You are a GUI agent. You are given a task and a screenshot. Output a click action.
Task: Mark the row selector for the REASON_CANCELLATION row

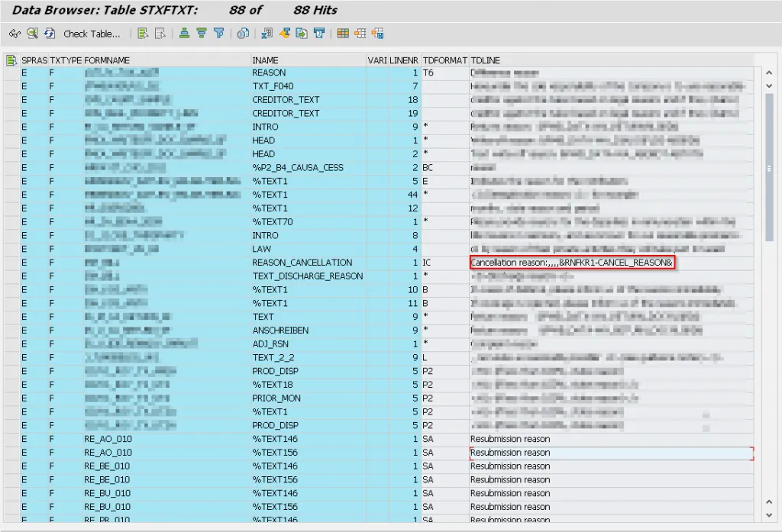(11, 263)
